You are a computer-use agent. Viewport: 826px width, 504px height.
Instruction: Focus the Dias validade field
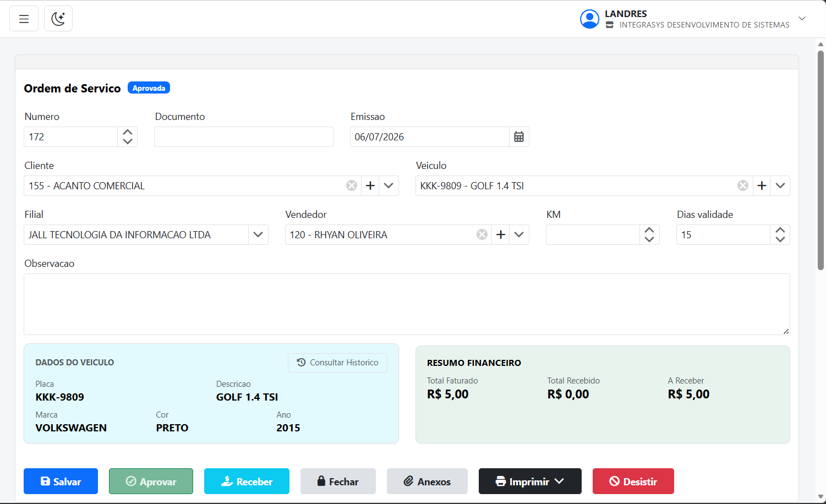723,235
